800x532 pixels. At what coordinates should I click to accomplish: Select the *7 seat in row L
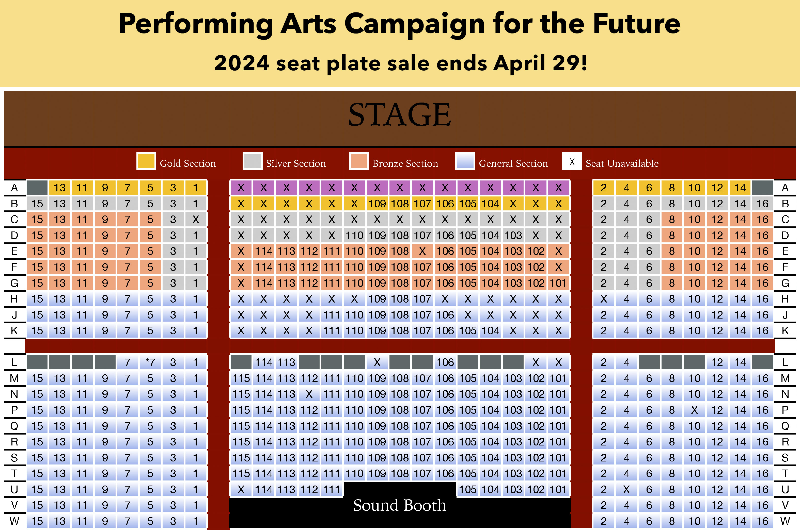coord(150,362)
